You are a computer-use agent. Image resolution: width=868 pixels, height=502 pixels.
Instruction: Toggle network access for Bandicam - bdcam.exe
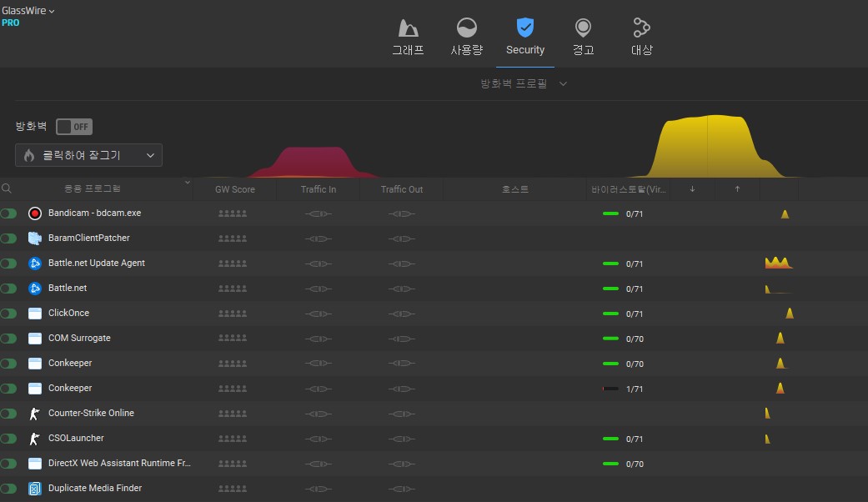9,213
